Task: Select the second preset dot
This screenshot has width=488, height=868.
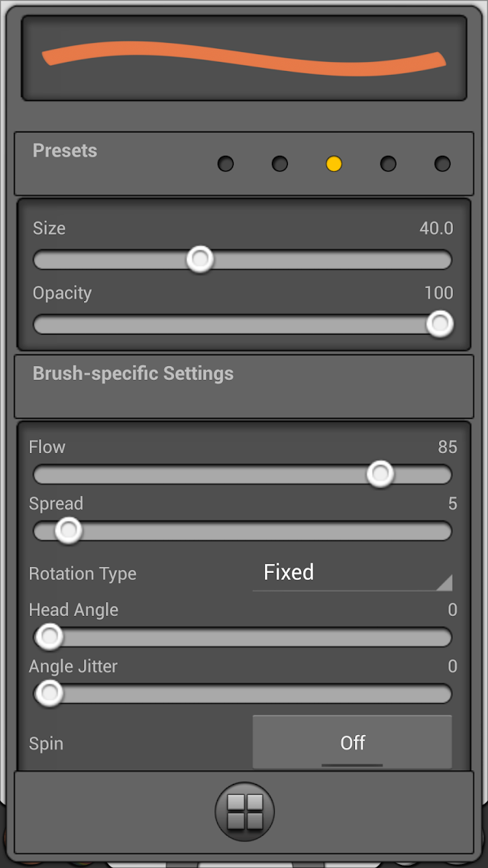Action: pos(280,164)
